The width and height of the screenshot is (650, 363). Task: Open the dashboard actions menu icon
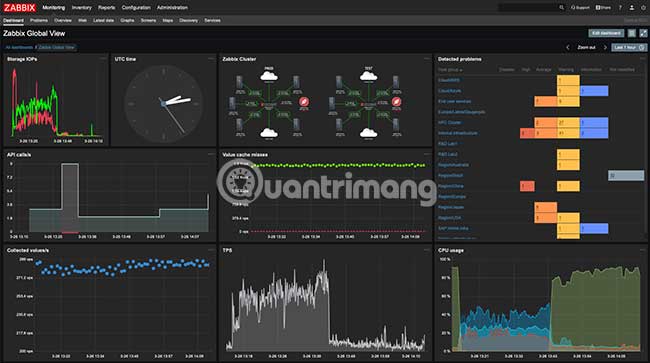click(x=632, y=33)
